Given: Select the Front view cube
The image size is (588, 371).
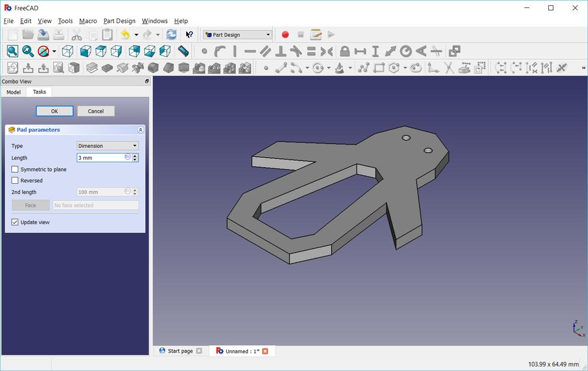Looking at the screenshot, I should point(86,51).
